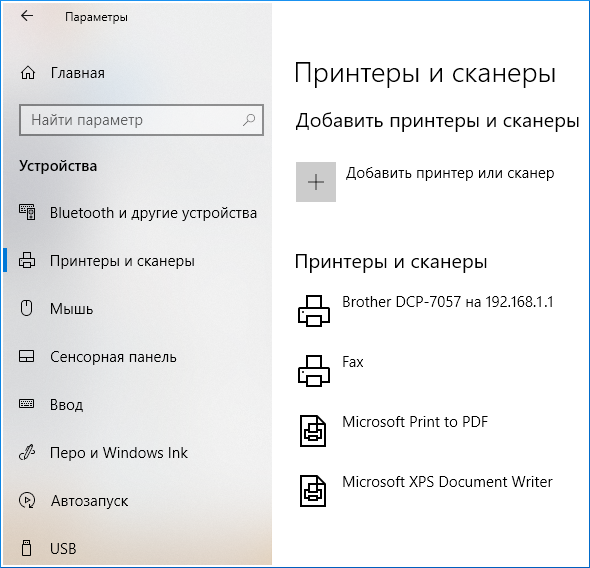This screenshot has width=590, height=568.
Task: Open the Главная home icon
Action: (28, 73)
